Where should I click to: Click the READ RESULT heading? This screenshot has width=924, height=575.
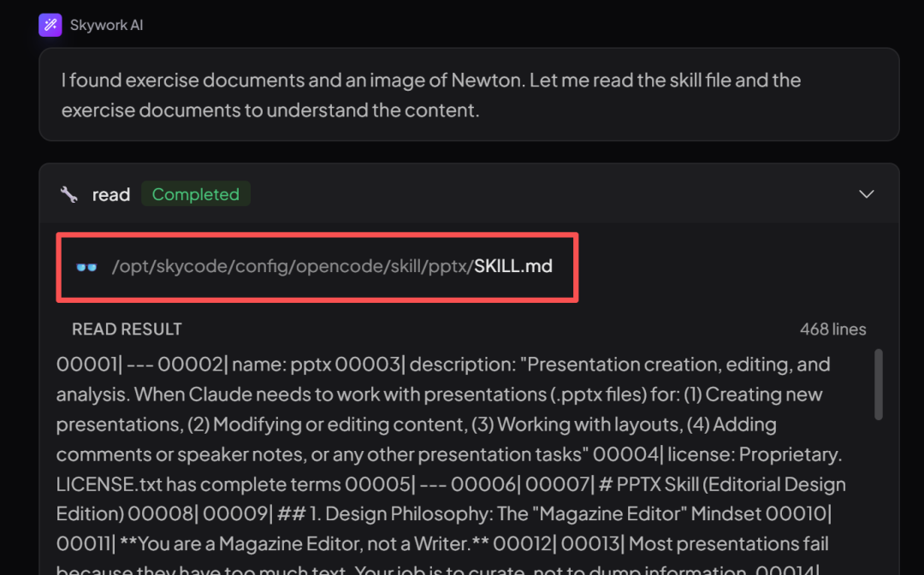pos(127,329)
